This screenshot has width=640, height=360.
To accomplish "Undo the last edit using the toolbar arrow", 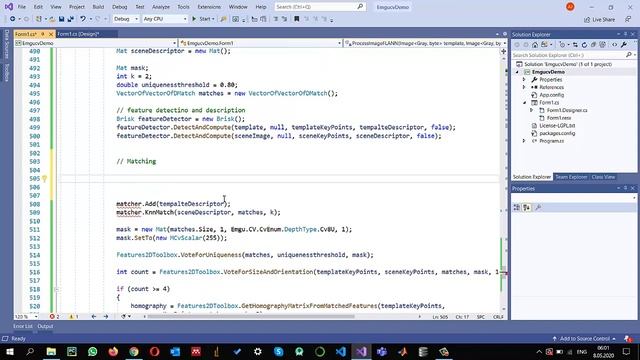I will 83,19.
